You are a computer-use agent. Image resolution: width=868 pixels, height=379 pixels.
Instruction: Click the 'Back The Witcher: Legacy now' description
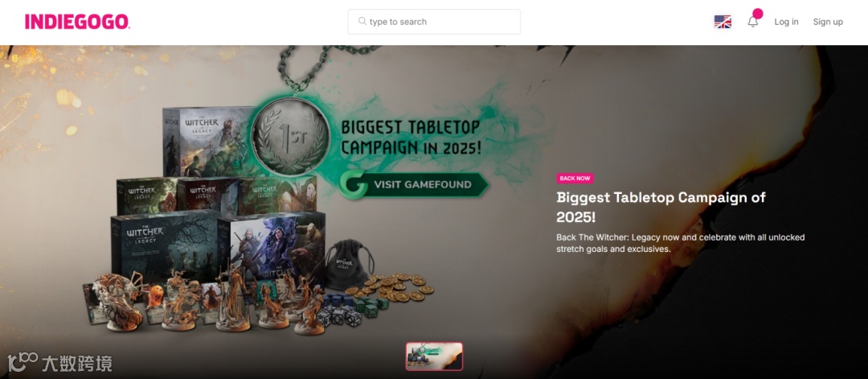pos(681,243)
